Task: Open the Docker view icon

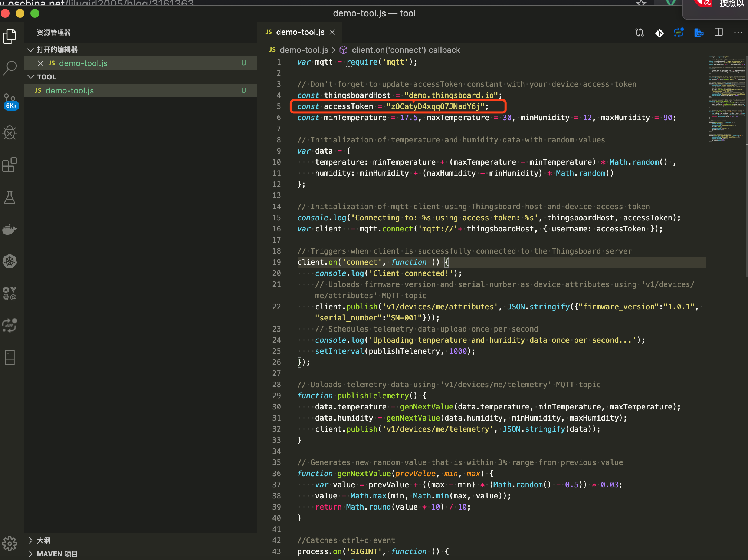Action: coord(10,229)
